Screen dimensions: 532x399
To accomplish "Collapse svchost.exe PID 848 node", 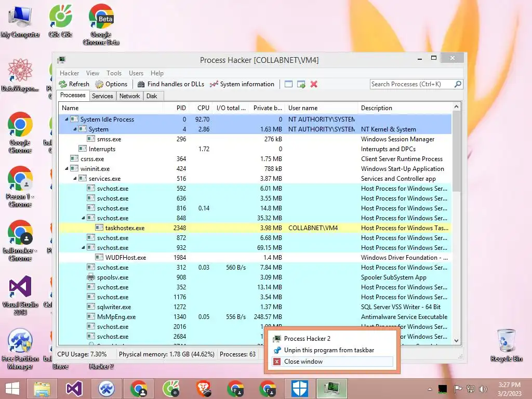I will tap(83, 218).
